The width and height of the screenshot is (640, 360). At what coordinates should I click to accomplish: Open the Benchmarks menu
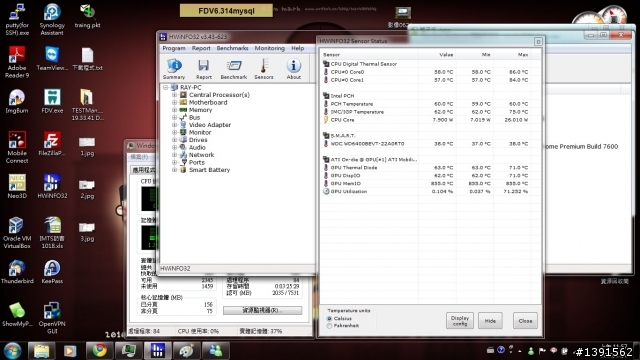click(x=232, y=48)
